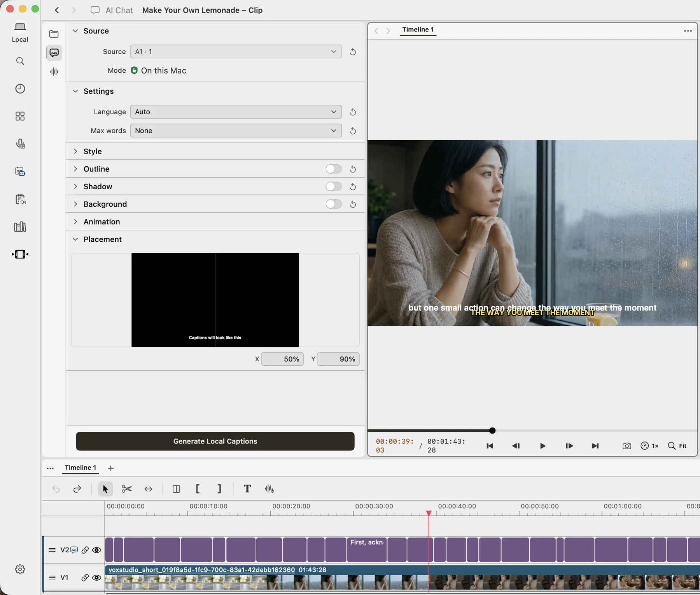
Task: Open the video editor sidebar icon
Action: click(x=20, y=254)
